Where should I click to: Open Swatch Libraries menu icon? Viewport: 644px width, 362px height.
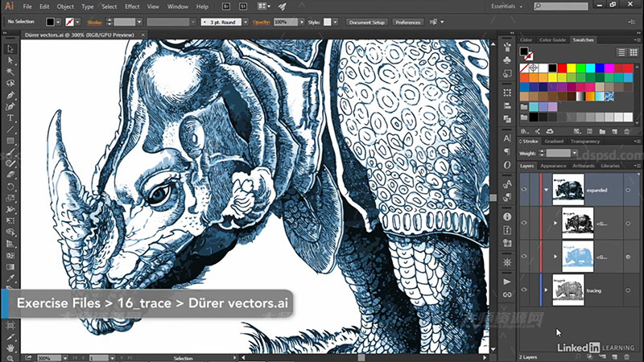tap(525, 131)
